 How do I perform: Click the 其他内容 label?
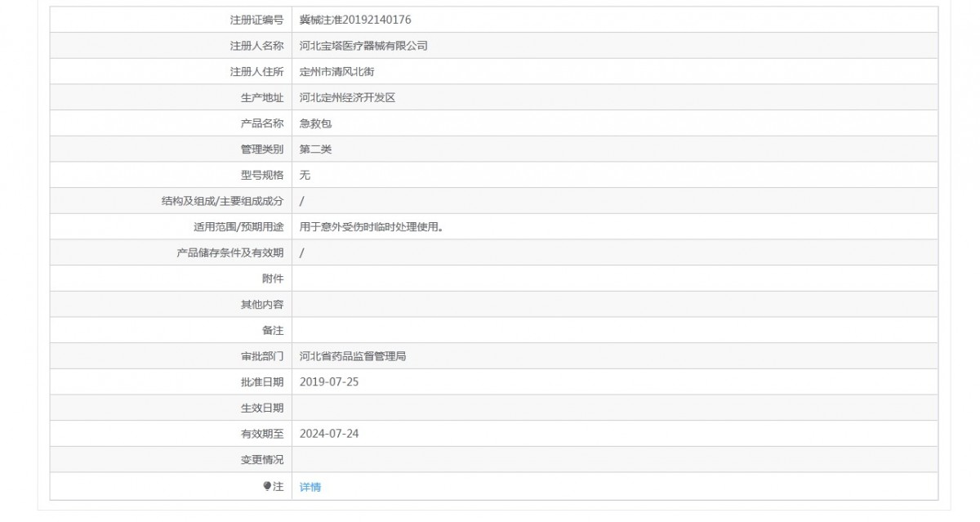tap(262, 305)
